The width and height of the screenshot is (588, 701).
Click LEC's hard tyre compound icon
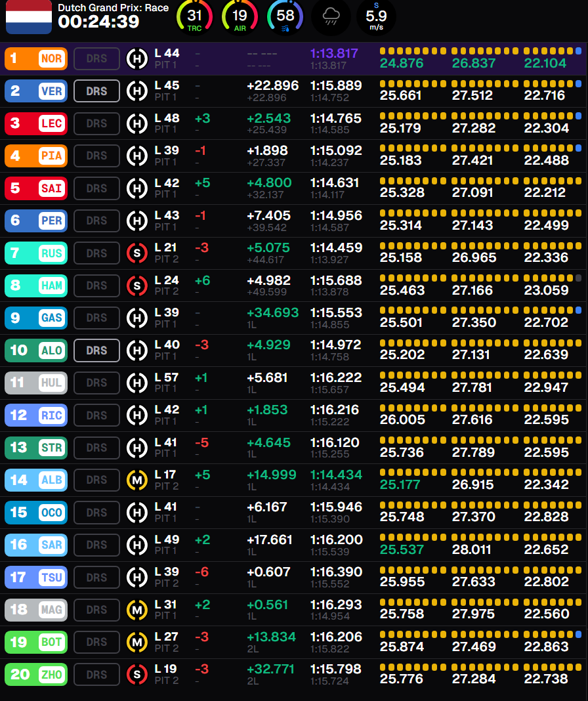coord(136,124)
